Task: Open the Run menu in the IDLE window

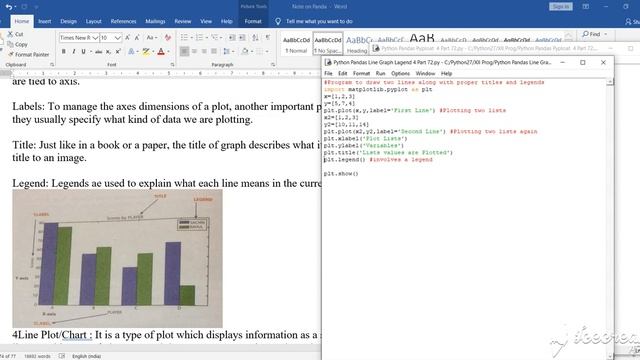Action: [380, 73]
